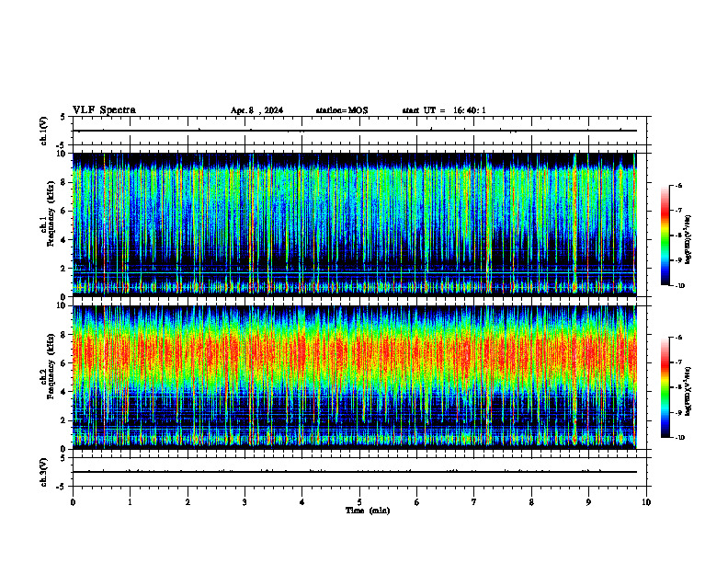Click the ch.3 voltage waveform trace
Viewport: 728px width, 563px height.
[354, 472]
